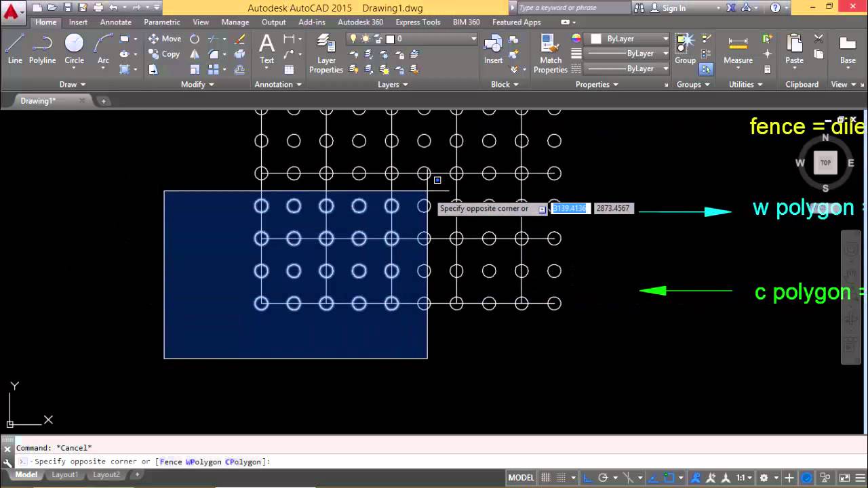Screen dimensions: 868x488
Task: Click the Plot printer icon
Action: click(x=98, y=7)
